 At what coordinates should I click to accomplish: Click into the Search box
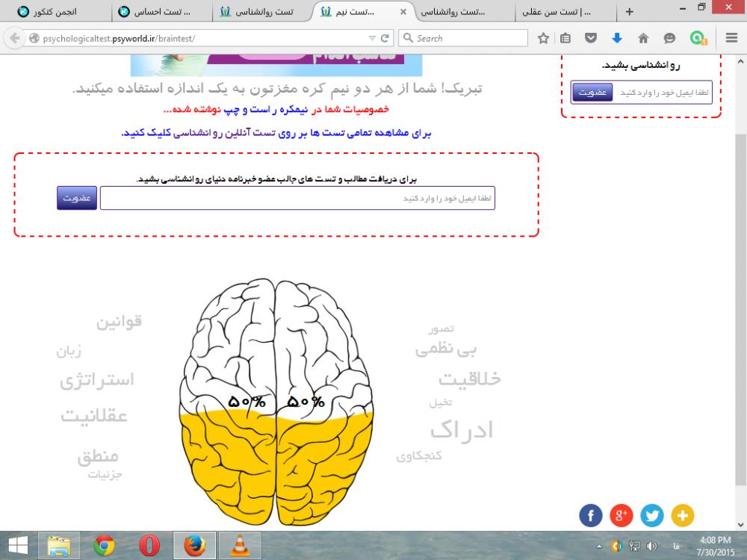[x=465, y=38]
